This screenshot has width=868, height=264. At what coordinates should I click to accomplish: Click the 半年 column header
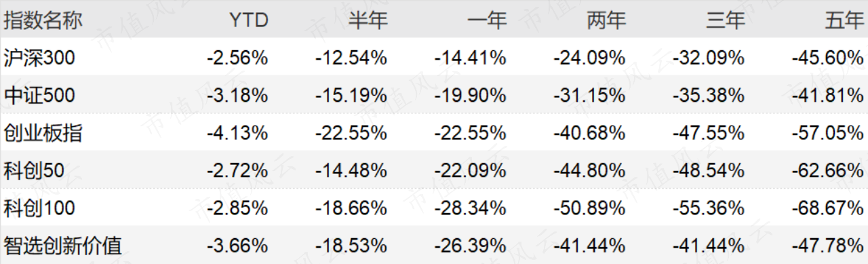click(368, 20)
